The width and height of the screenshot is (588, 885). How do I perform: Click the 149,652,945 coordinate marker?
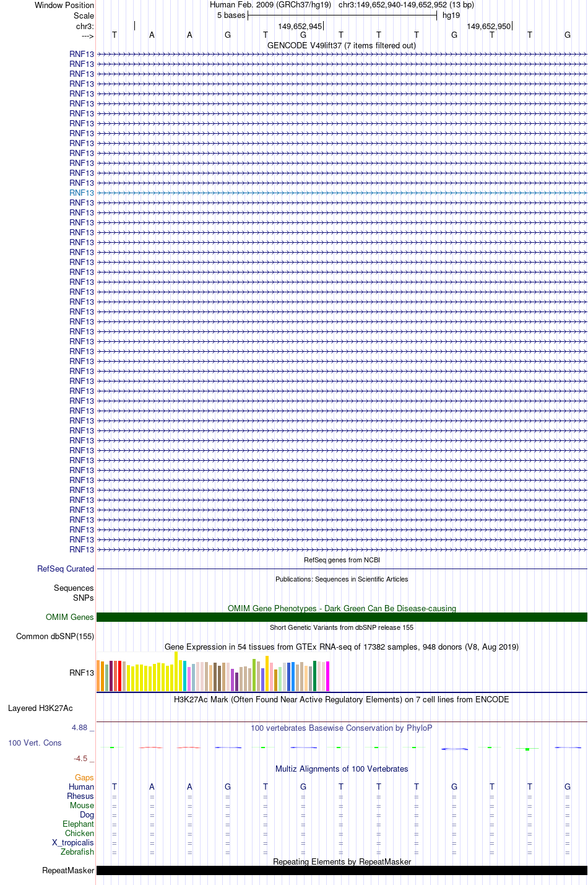click(300, 26)
